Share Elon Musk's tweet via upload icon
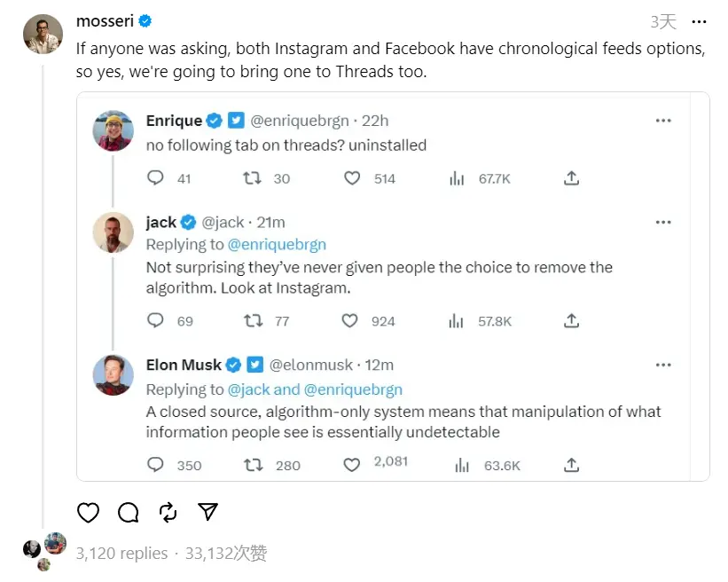Screen dimensions: 728x582 pos(572,465)
